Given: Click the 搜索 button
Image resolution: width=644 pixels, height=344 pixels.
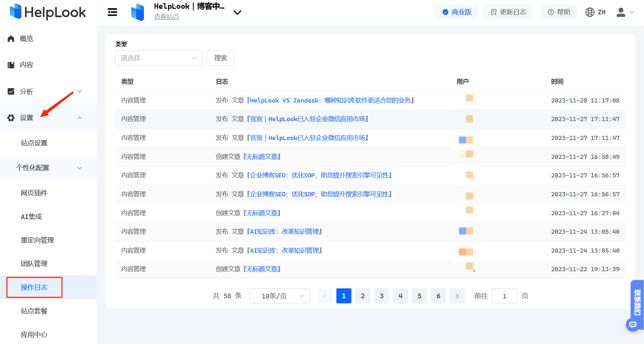Looking at the screenshot, I should (220, 58).
